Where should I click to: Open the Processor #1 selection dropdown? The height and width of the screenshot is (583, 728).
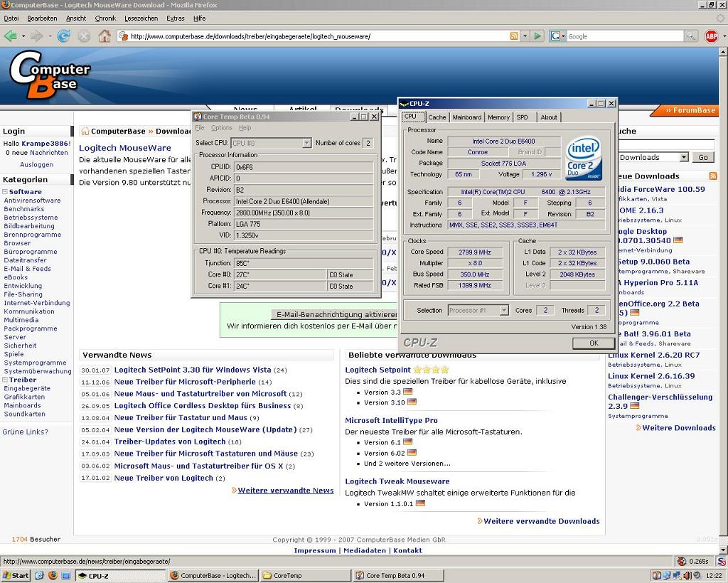coord(504,310)
